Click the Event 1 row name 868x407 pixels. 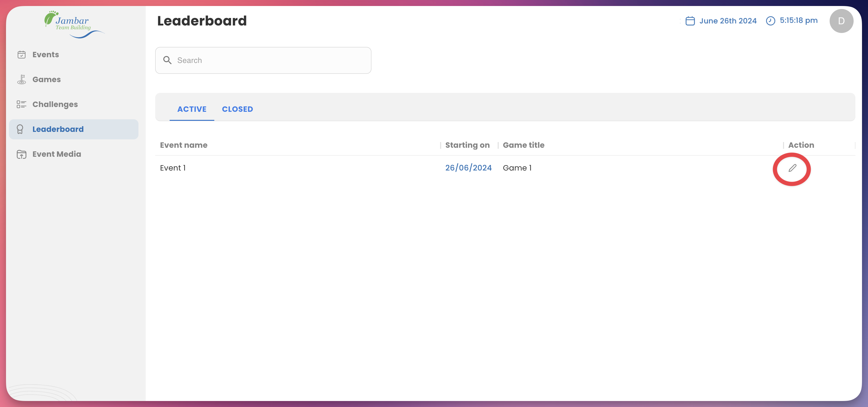(173, 168)
